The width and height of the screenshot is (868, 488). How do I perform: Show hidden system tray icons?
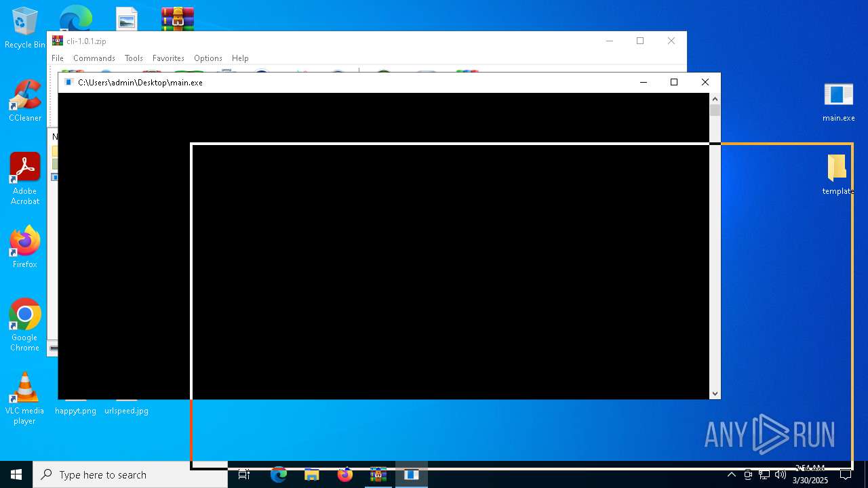pos(731,474)
